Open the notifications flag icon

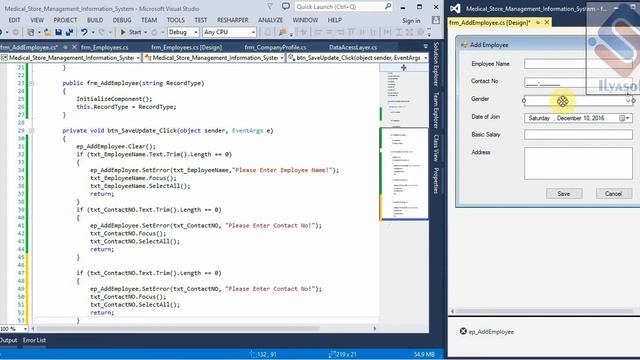click(x=270, y=6)
